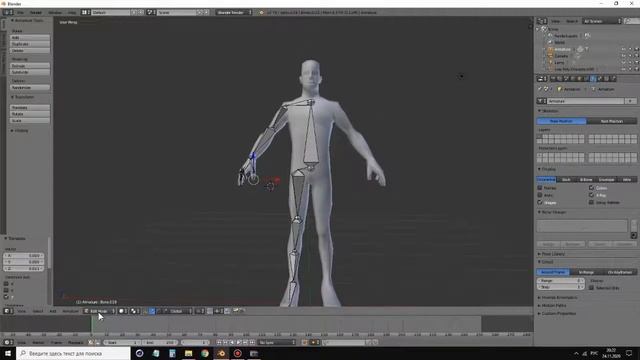Viewport: 640px width, 360px height.
Task: Play animation forward in timeline
Action: 239,342
